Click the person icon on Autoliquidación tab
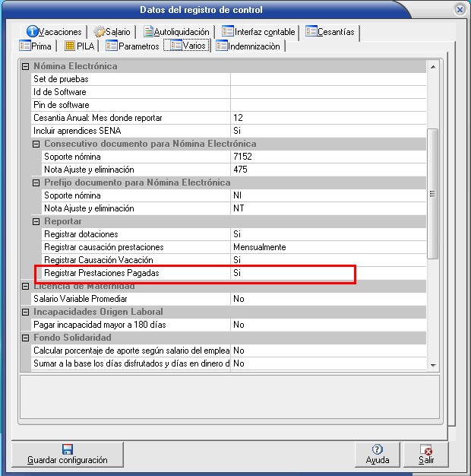The width and height of the screenshot is (471, 476). (x=147, y=32)
